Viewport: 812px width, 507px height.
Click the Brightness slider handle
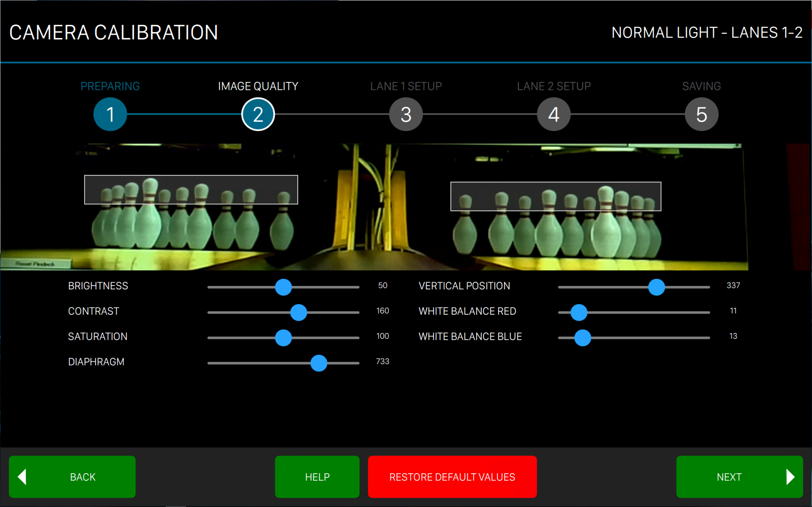(283, 287)
